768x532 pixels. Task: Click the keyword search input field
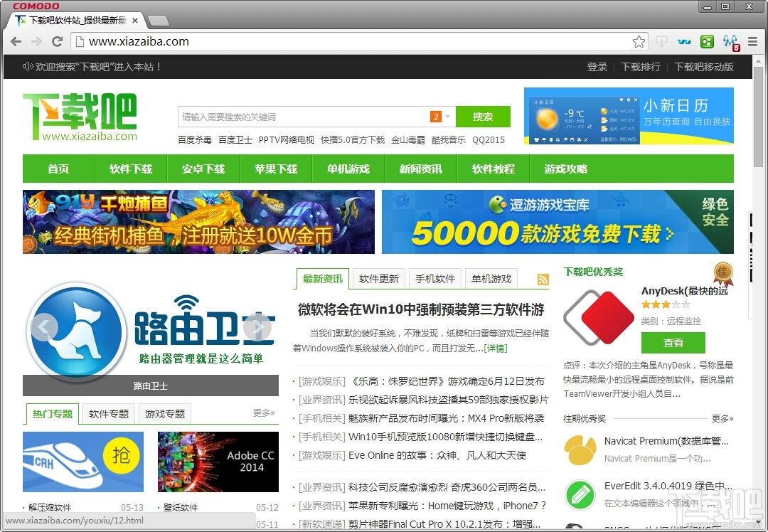[x=304, y=117]
